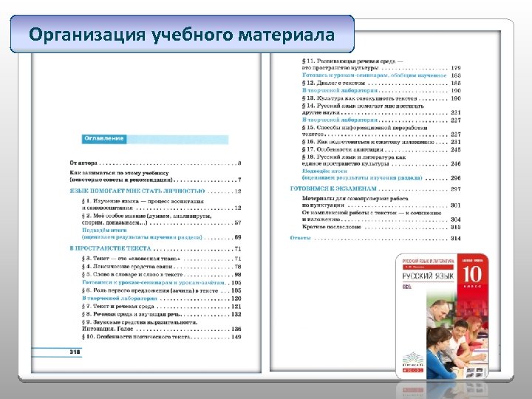Click the 'Ответы' entry page 314

(x=375, y=238)
